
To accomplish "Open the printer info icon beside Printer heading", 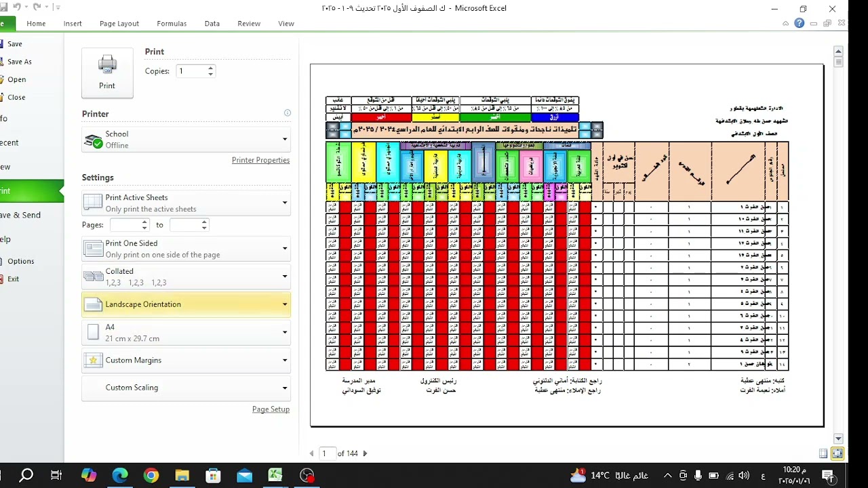I will (287, 113).
